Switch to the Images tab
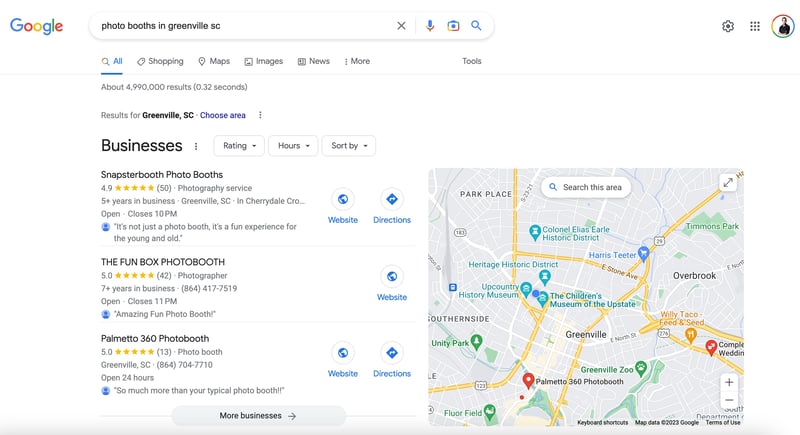The height and width of the screenshot is (435, 800). (264, 61)
